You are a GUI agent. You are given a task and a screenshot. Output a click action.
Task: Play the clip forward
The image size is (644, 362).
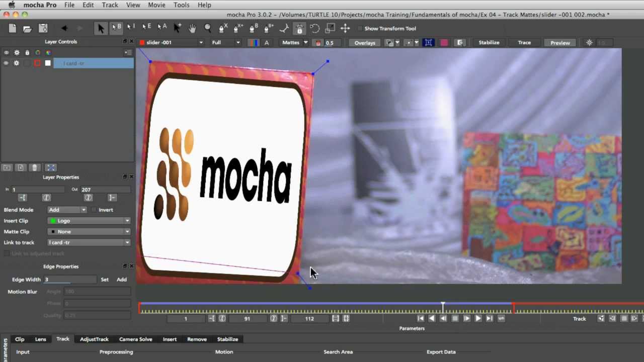click(478, 318)
